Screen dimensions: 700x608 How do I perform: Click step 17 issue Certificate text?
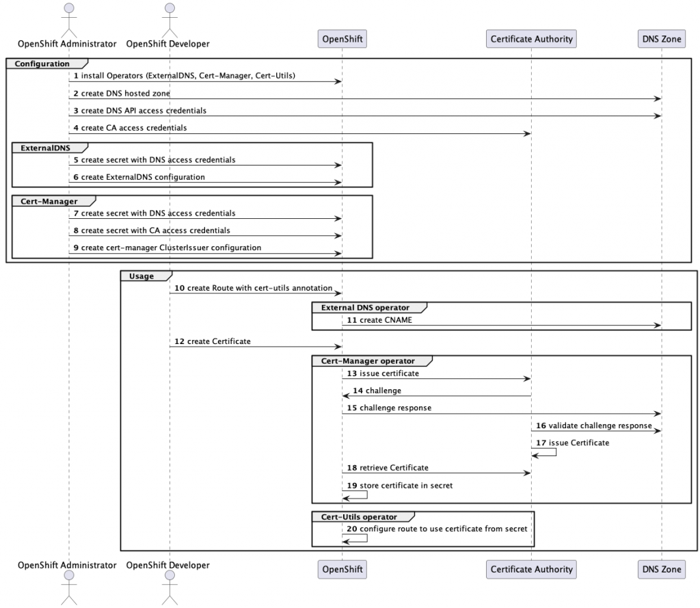(572, 443)
